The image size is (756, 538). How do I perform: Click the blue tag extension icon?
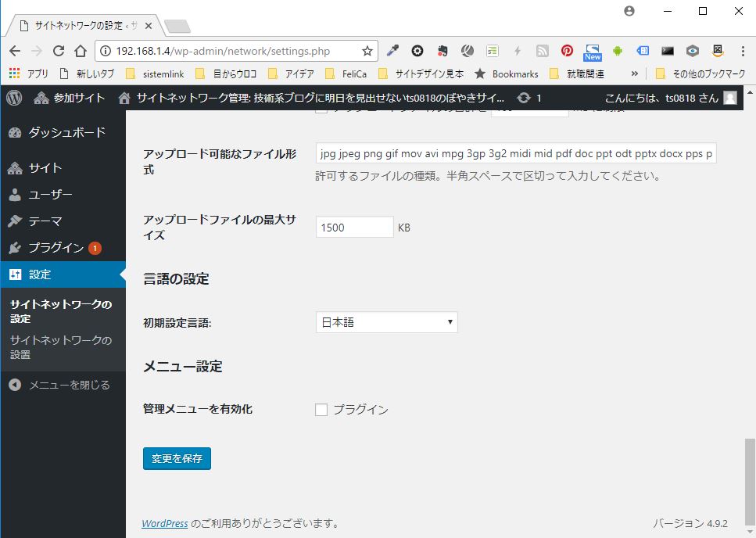[x=643, y=51]
